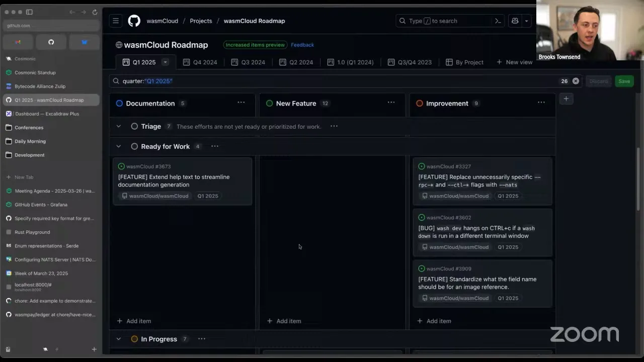Click the 'Increased items preview' badge
This screenshot has height=362, width=644.
click(x=255, y=45)
